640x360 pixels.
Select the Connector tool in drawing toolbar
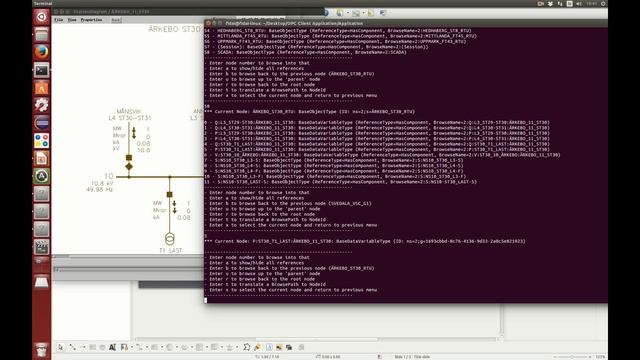[x=139, y=347]
